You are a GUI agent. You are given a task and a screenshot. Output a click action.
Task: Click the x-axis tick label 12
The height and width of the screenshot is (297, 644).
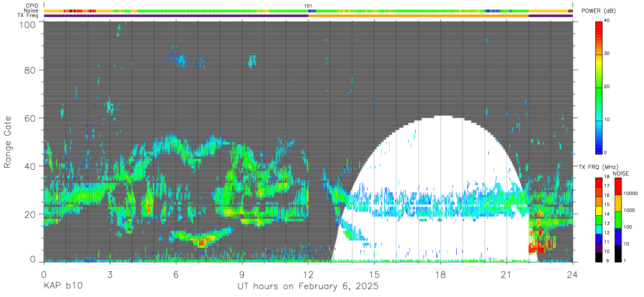tap(308, 274)
